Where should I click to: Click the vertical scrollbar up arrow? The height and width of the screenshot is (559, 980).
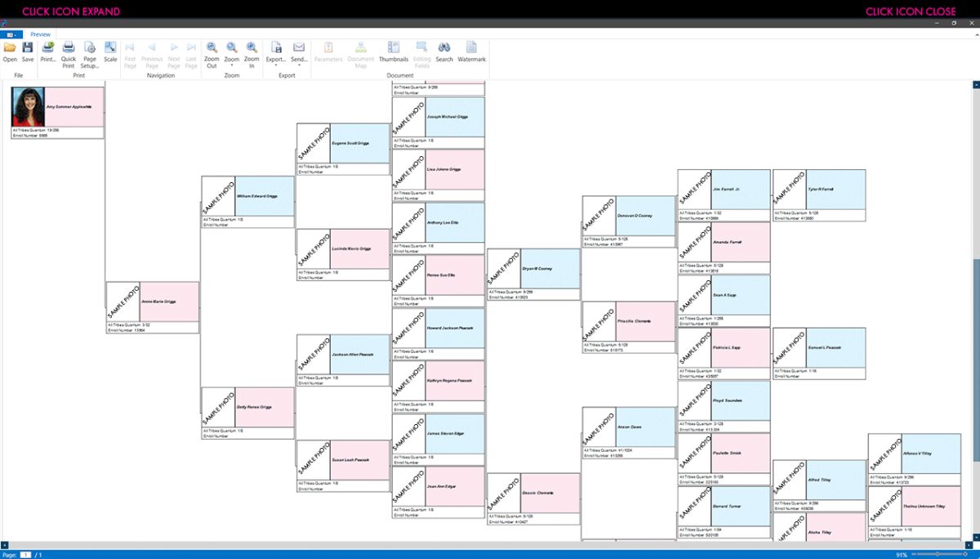click(x=976, y=84)
